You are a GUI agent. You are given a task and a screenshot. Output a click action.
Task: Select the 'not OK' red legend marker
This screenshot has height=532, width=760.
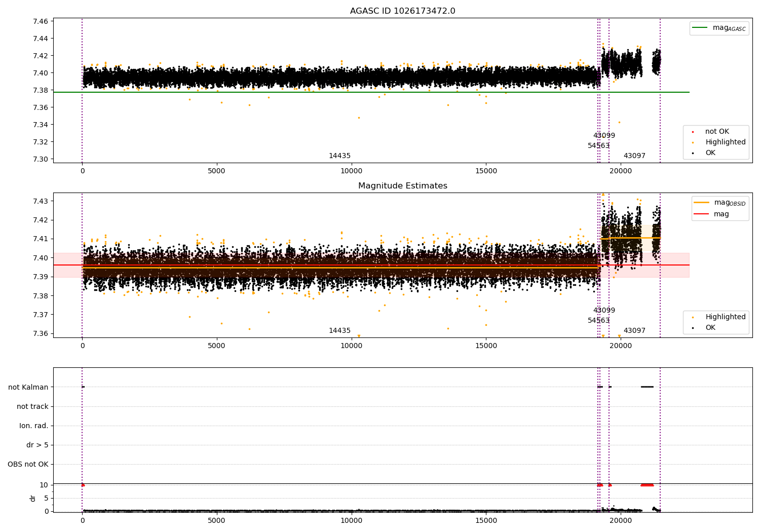[x=693, y=132]
